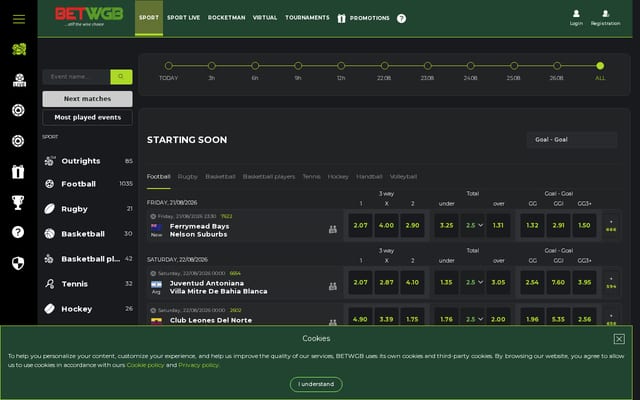
Task: Open statistics icon for Ferrymead Bays match
Action: (333, 229)
